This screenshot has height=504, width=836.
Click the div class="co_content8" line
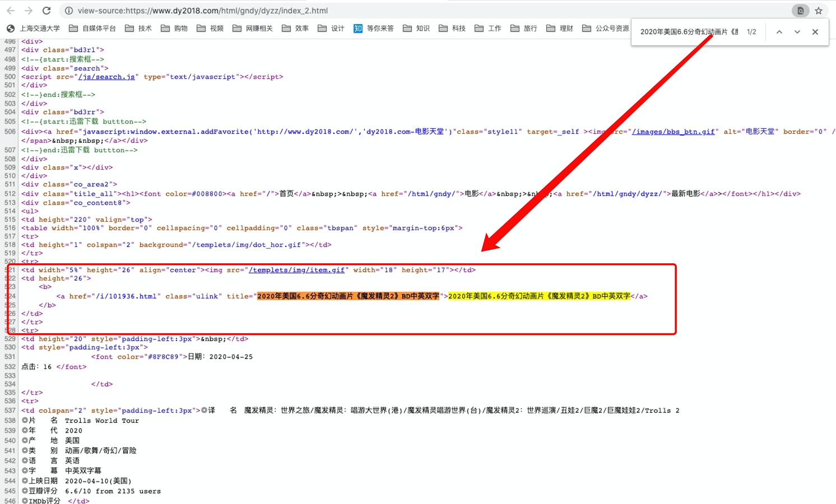76,203
